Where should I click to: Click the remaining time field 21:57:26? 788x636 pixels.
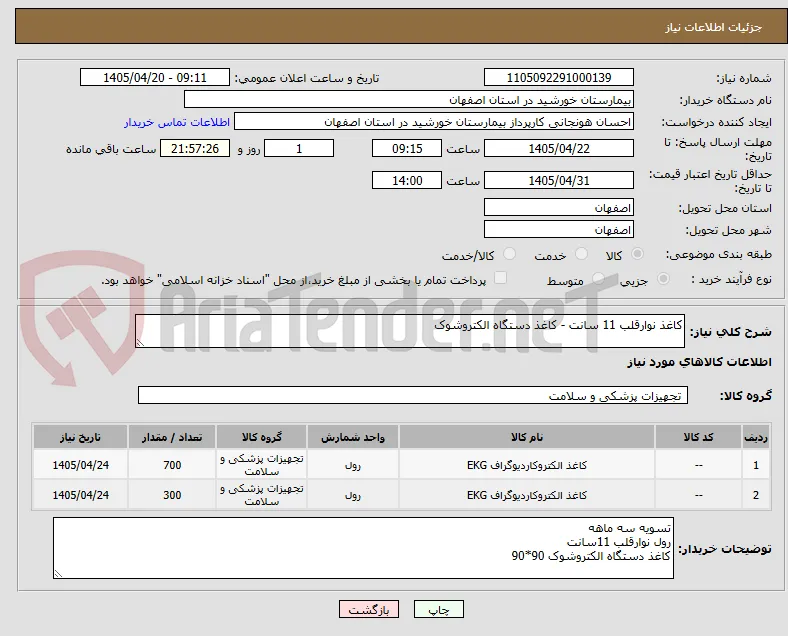coord(195,148)
